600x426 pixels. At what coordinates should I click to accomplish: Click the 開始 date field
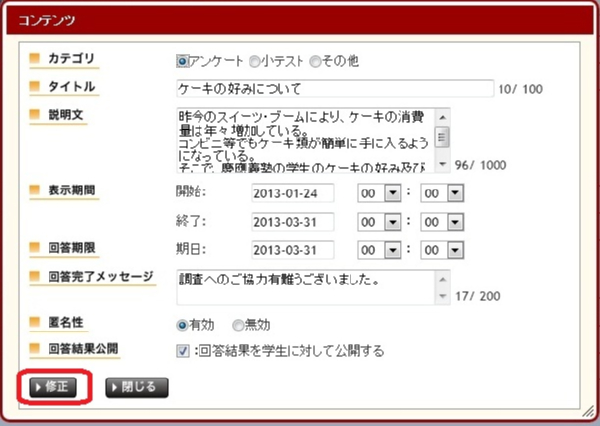298,193
